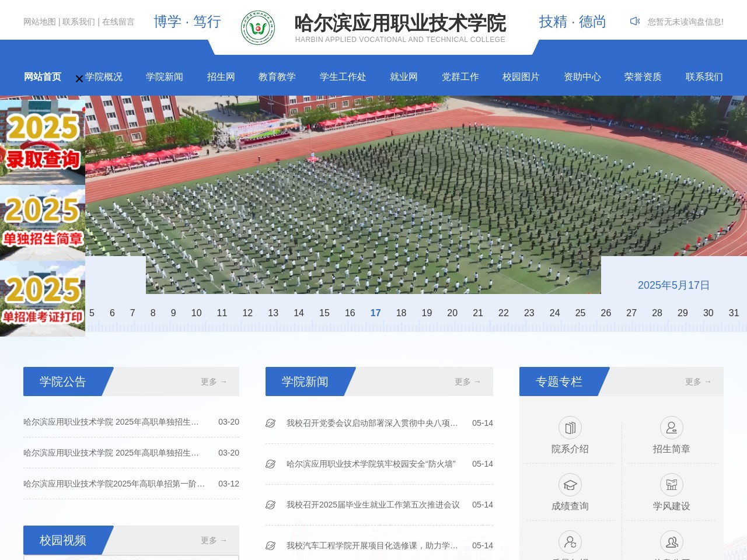The width and height of the screenshot is (747, 560).
Task: Open 学生工作处 menu item
Action: coord(343,77)
